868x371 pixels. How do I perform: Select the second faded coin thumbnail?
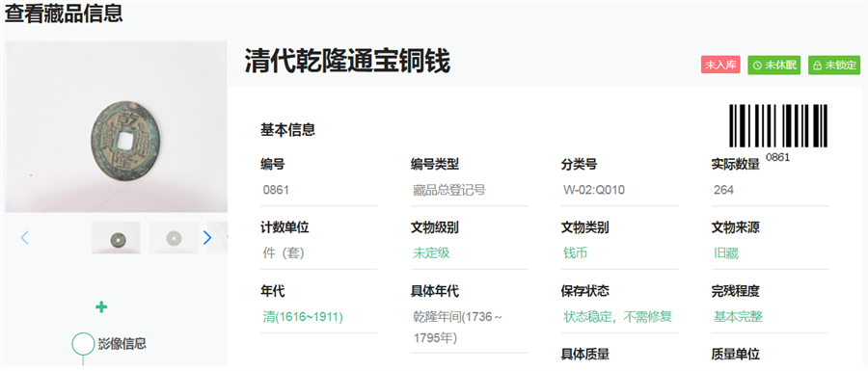pos(174,238)
